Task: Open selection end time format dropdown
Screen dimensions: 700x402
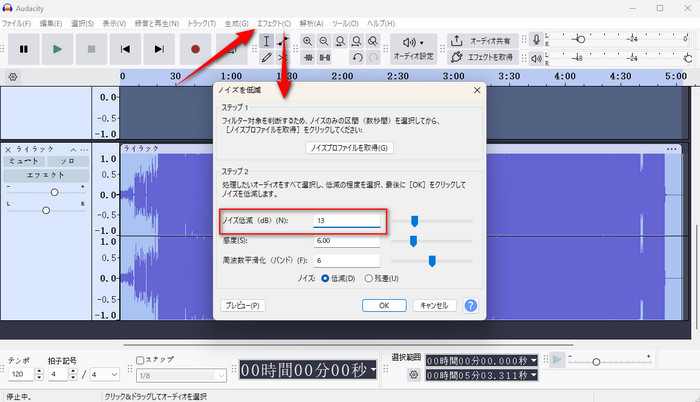Action: click(x=533, y=375)
